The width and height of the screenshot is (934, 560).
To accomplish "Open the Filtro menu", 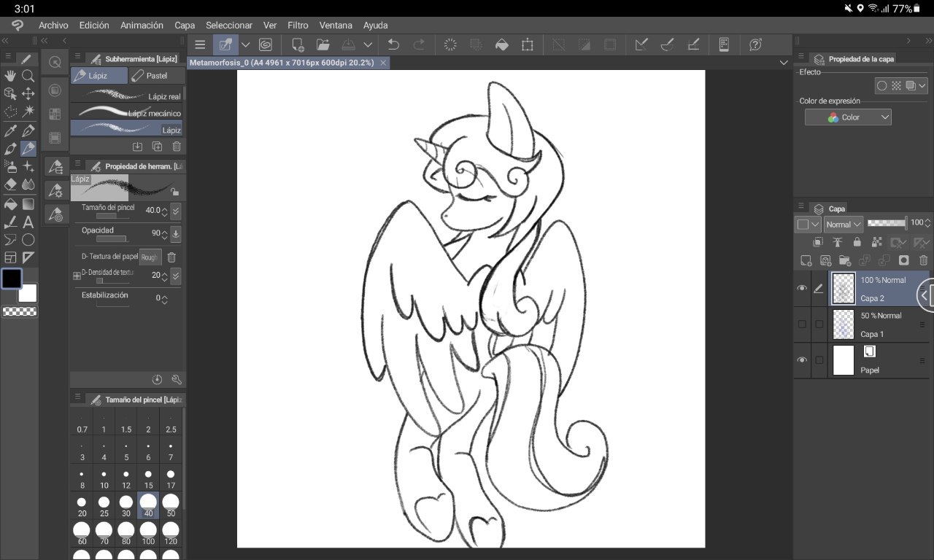I will coord(298,26).
